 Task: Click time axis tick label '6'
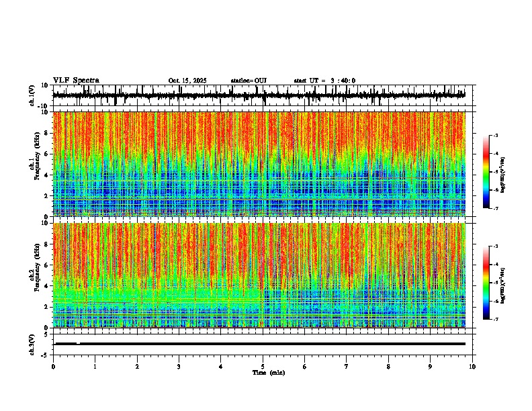click(305, 367)
